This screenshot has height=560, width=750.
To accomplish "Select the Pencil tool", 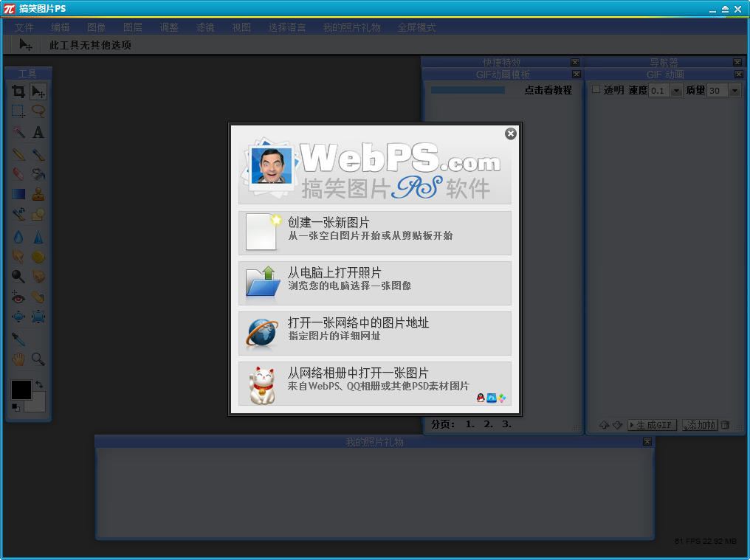I will coord(18,154).
